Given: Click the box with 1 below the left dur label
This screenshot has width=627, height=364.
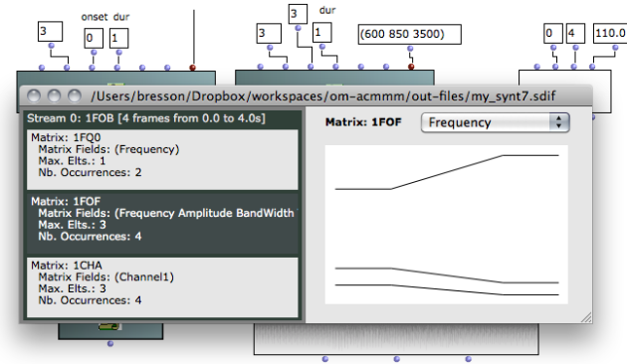Looking at the screenshot, I should click(118, 39).
